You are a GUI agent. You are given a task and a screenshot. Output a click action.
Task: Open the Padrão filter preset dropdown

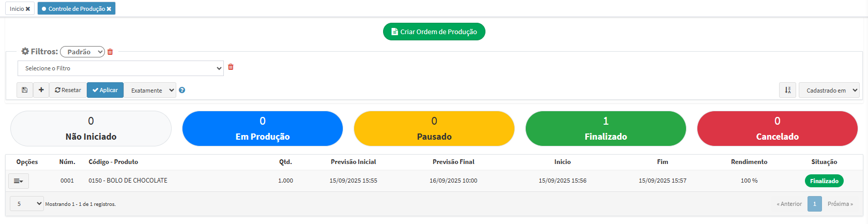(x=83, y=52)
